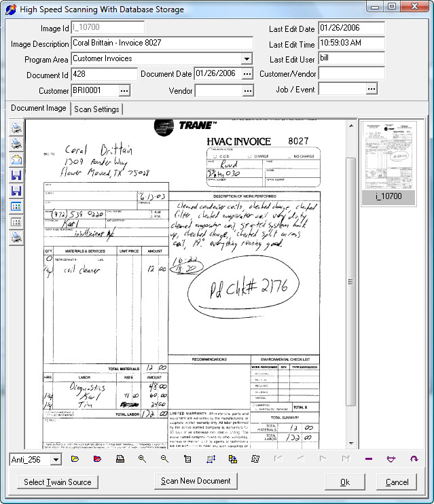Click the Last Edit Date field
434x504 pixels.
pos(351,28)
